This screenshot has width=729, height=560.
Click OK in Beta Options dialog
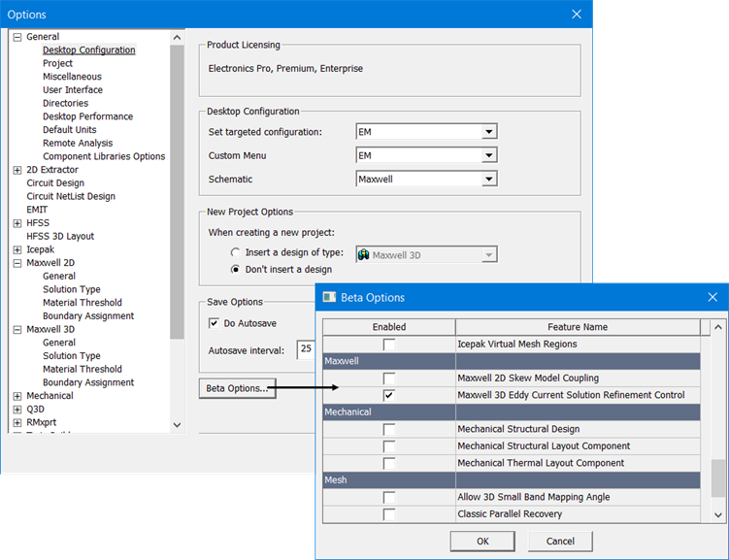click(x=482, y=542)
